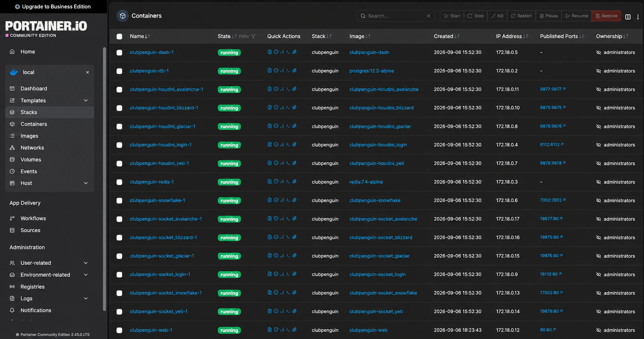Click the Containers cube header icon
The width and height of the screenshot is (644, 339).
[123, 16]
